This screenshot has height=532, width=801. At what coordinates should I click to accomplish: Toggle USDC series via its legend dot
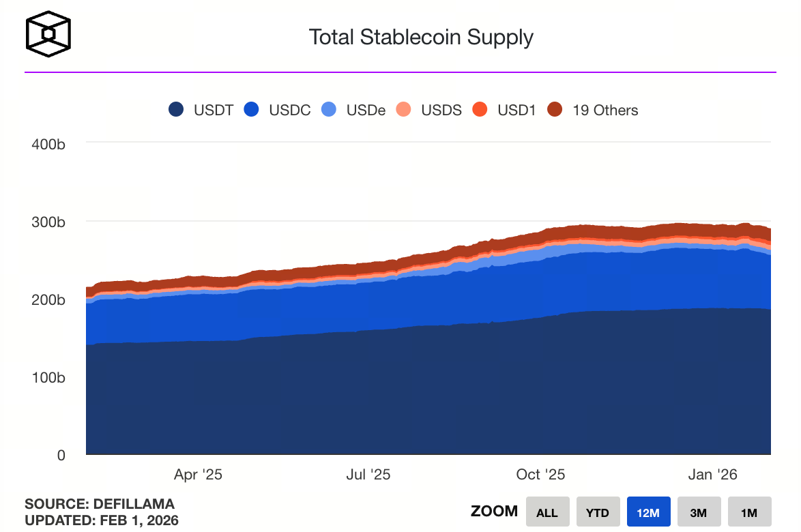[252, 110]
